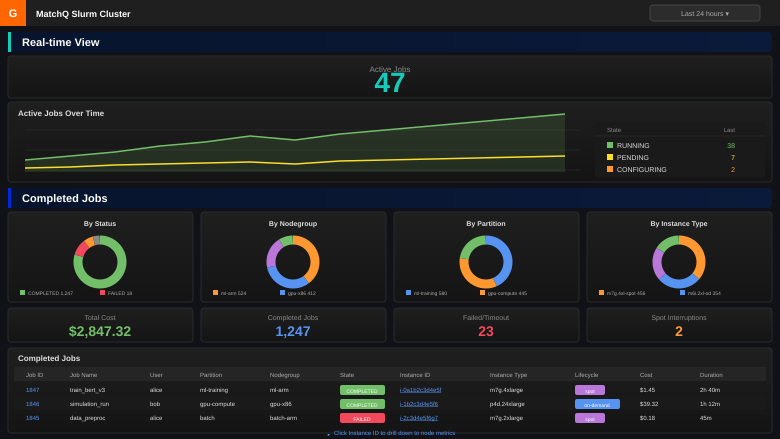The width and height of the screenshot is (780, 439).
Task: Collapse the Real-time View row
Action: (x=60, y=42)
